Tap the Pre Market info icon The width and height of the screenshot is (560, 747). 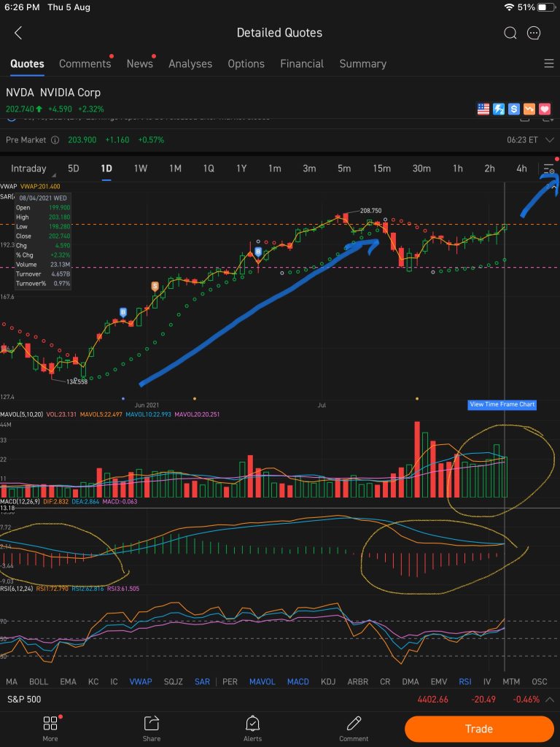point(55,139)
